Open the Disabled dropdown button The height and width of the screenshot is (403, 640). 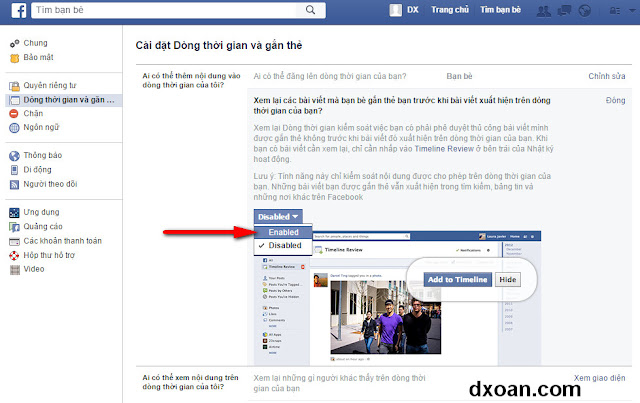[278, 217]
